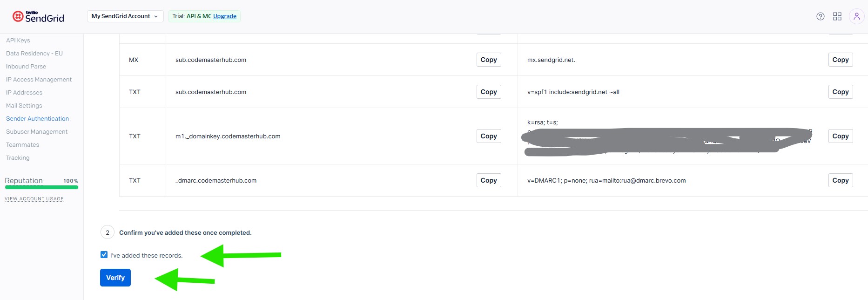Open Subuser Management settings page
Viewport: 868px width, 300px height.
(x=37, y=132)
